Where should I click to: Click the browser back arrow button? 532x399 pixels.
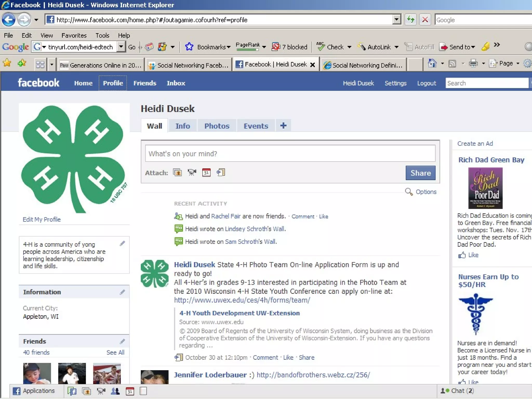9,20
